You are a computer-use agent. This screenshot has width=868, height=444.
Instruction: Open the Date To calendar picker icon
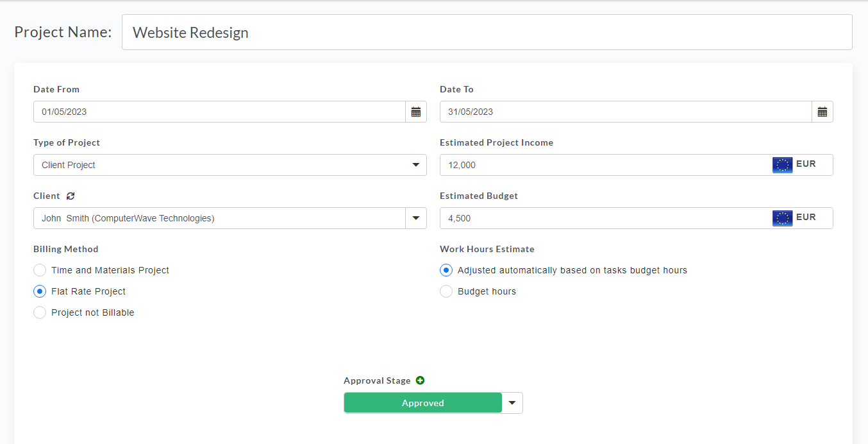(822, 112)
